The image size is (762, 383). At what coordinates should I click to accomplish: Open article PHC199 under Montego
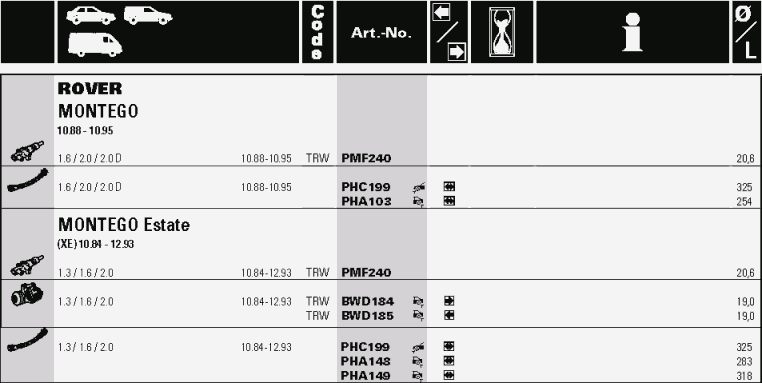click(x=365, y=187)
